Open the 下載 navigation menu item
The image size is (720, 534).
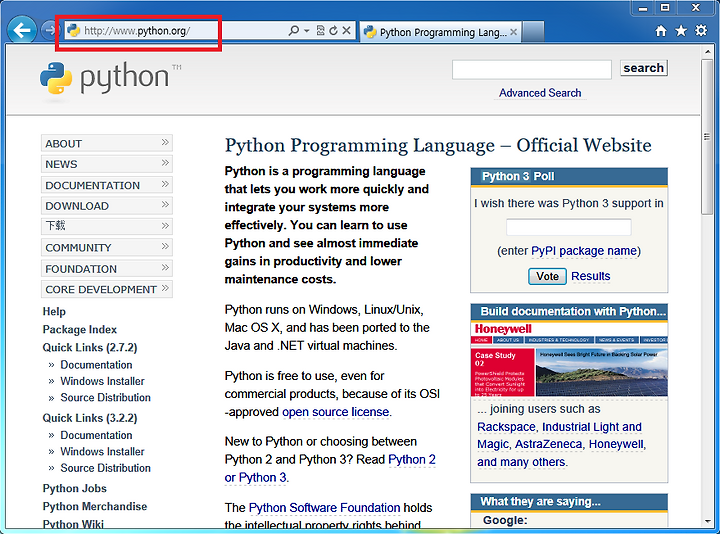tap(107, 226)
